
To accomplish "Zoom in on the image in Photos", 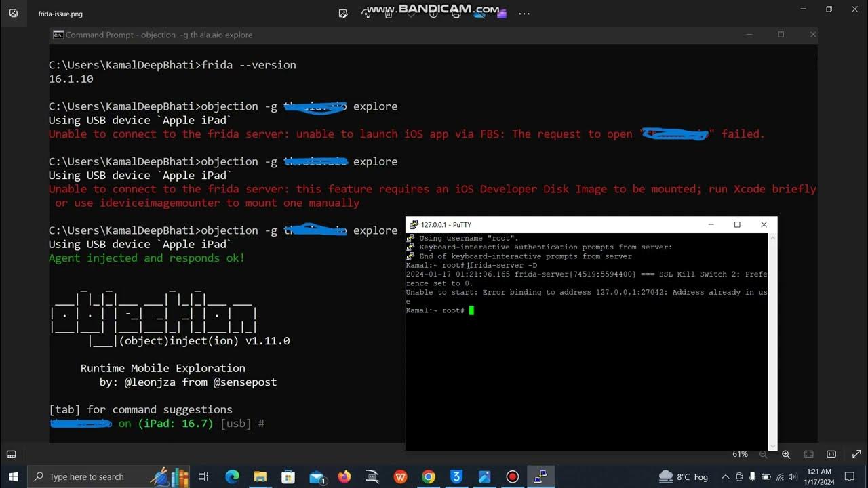I will [786, 454].
